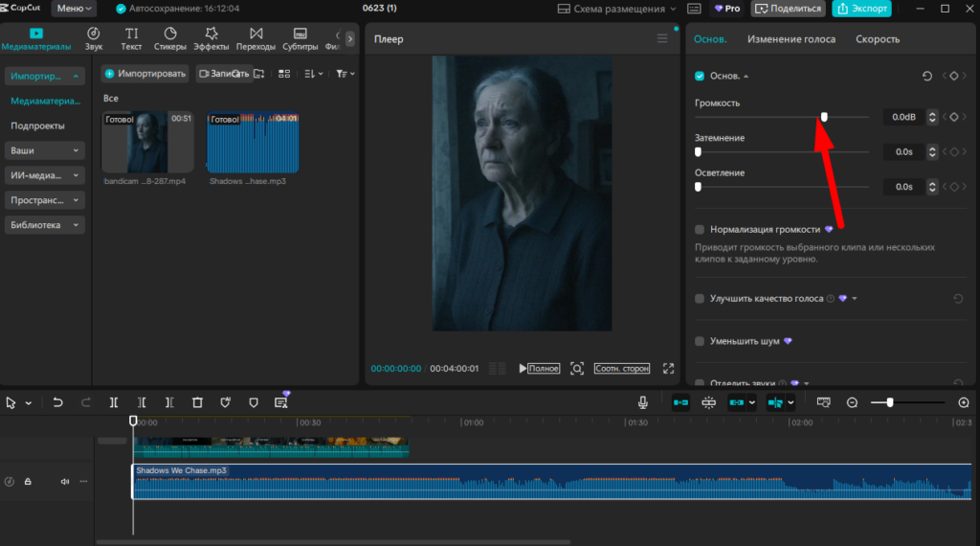Zoom in the timeline with plus icon
The width and height of the screenshot is (980, 546).
(964, 402)
